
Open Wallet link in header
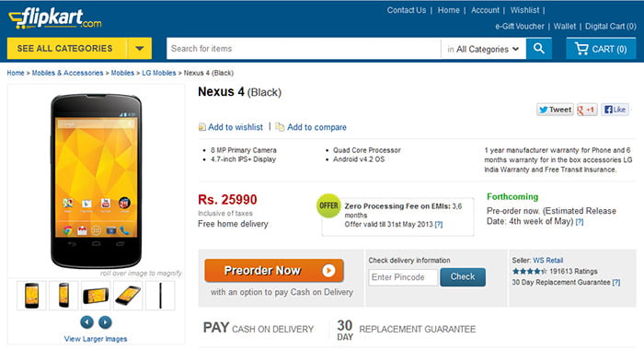point(564,27)
